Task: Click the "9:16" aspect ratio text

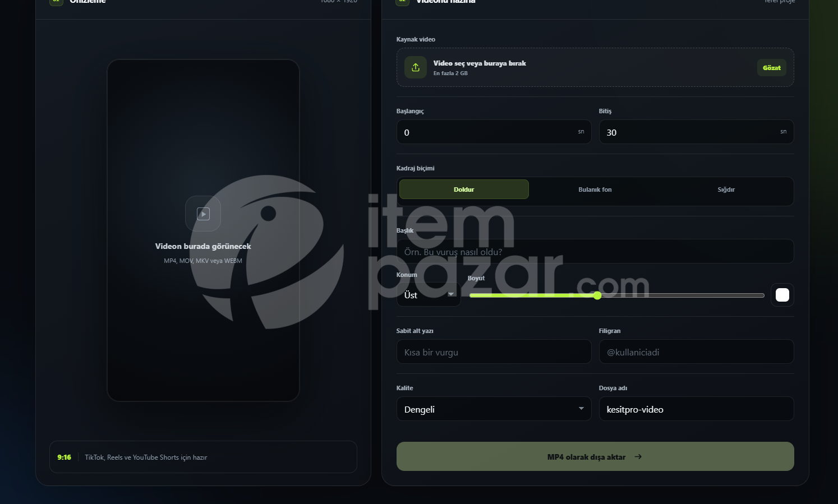Action: [64, 457]
